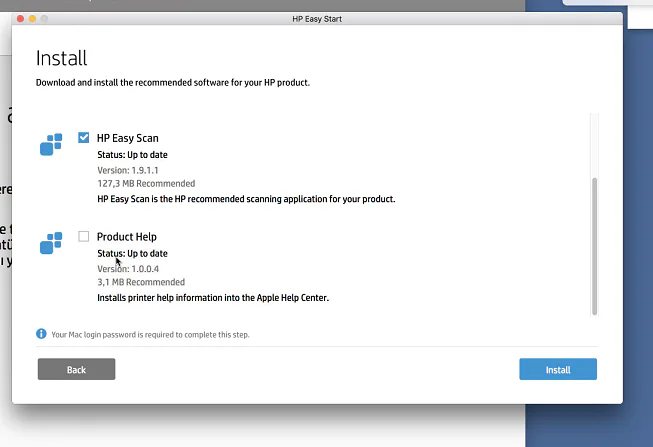Click 'Status: Up to date' under Product Help
Screen dimensions: 653x447
132,253
